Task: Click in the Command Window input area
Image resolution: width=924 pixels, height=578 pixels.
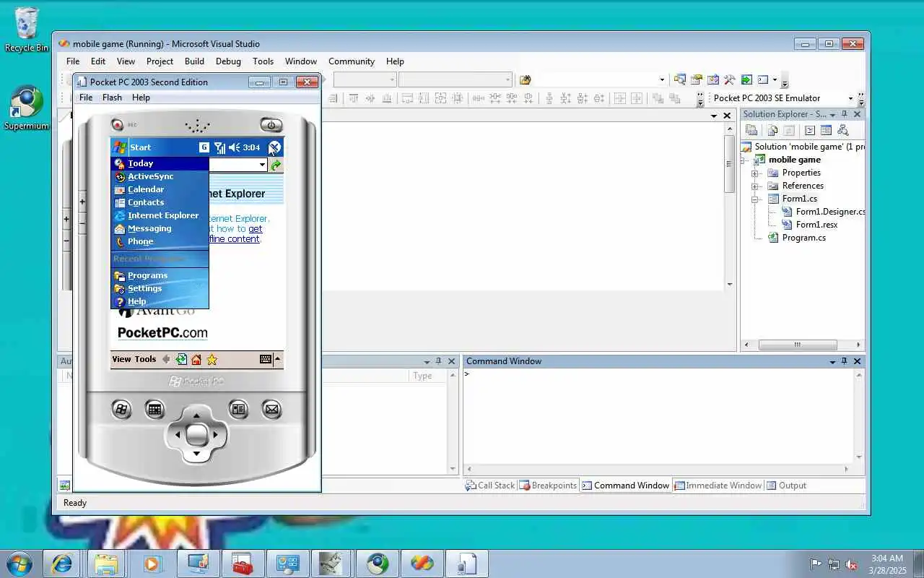Action: pyautogui.click(x=658, y=416)
